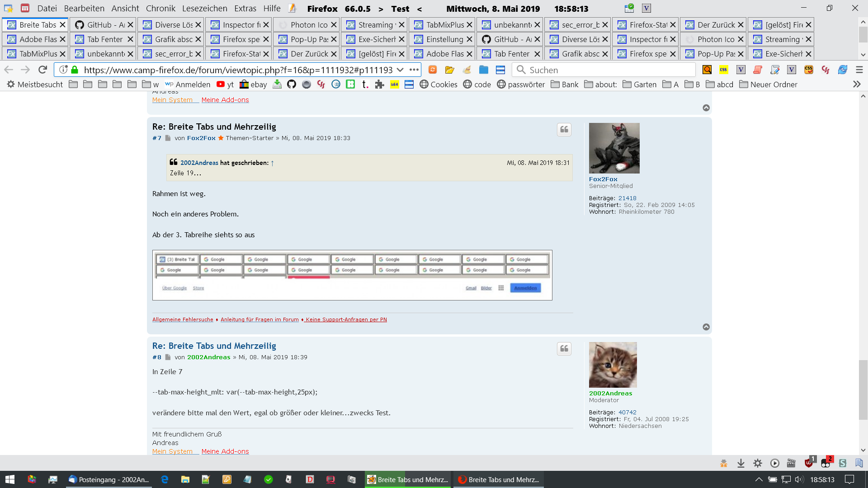The width and height of the screenshot is (868, 488).
Task: Click the downloads arrow in status bar
Action: point(741,463)
